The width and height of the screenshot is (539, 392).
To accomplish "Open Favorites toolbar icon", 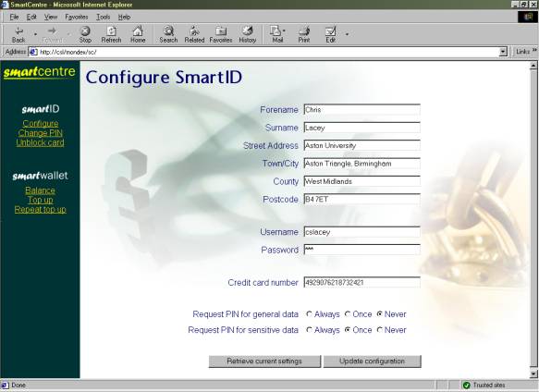I will pyautogui.click(x=221, y=34).
